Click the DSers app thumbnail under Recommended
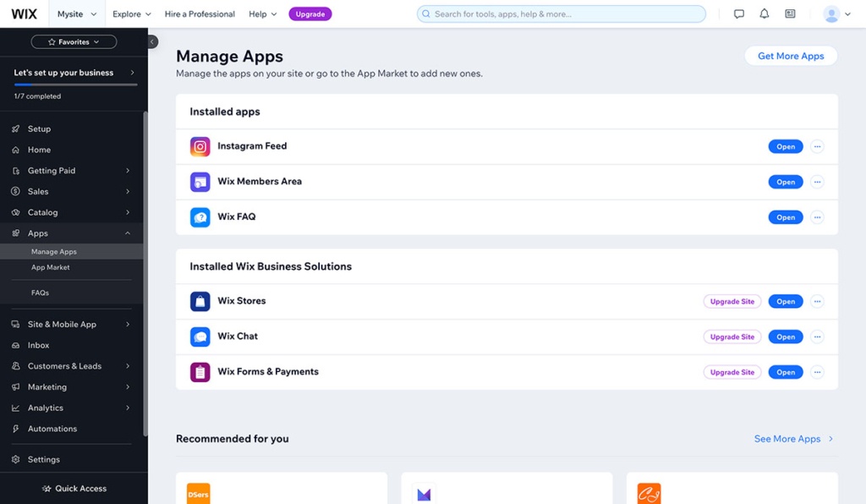This screenshot has height=504, width=866. (198, 491)
